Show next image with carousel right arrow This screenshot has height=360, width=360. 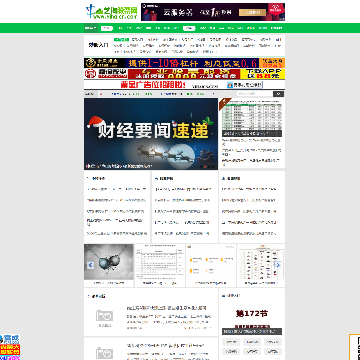(277, 265)
